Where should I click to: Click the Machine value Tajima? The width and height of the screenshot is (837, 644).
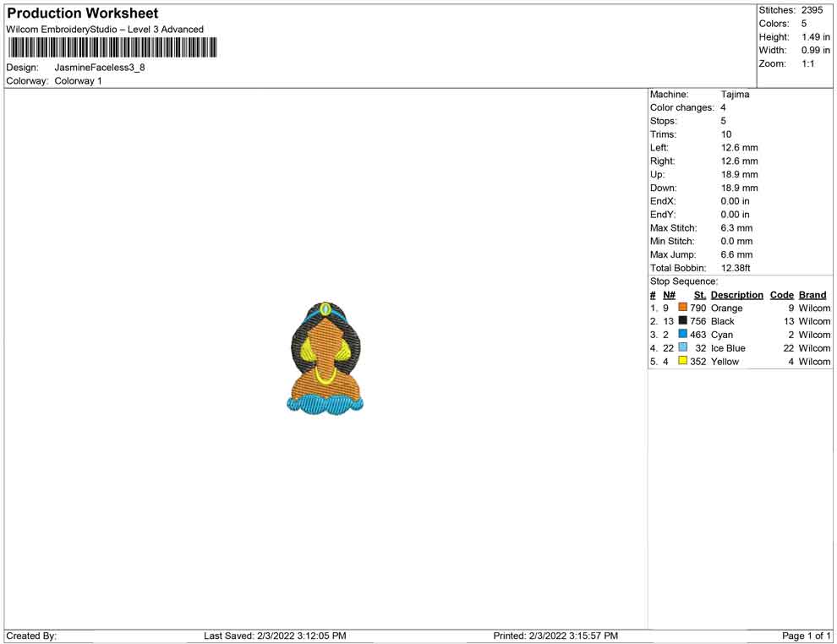click(x=735, y=95)
